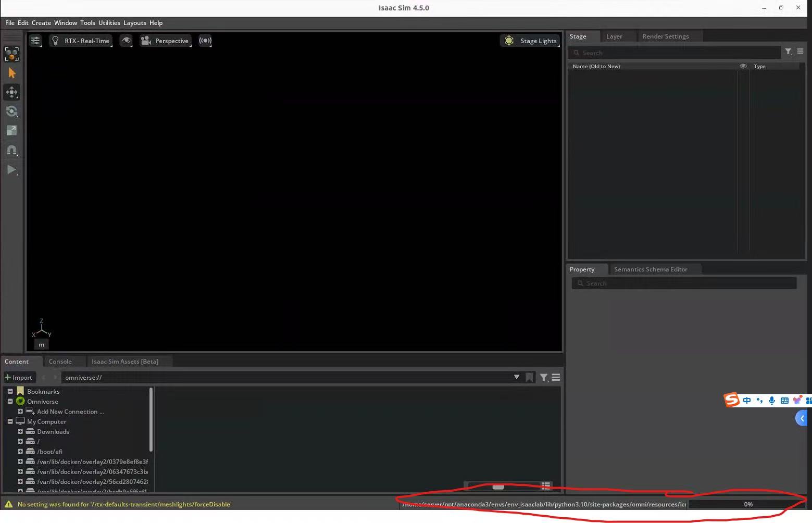Screen dimensions: 812x523
Task: Switch to Semantics Schema Editor tab
Action: click(x=651, y=269)
